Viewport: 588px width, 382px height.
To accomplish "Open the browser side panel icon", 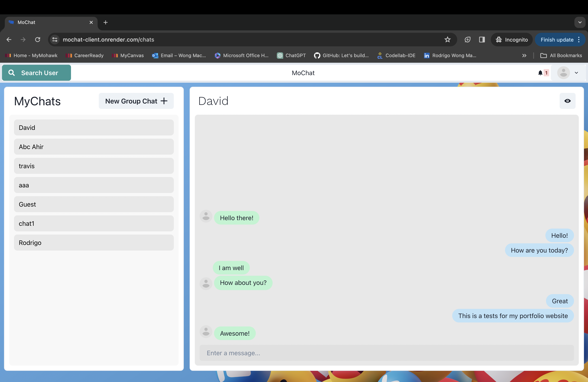I will pyautogui.click(x=482, y=40).
